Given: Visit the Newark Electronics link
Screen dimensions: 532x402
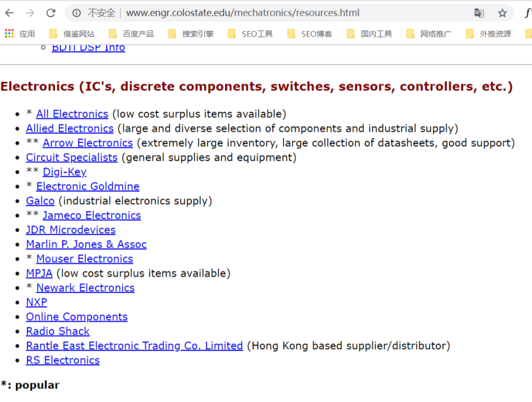Looking at the screenshot, I should click(85, 288).
